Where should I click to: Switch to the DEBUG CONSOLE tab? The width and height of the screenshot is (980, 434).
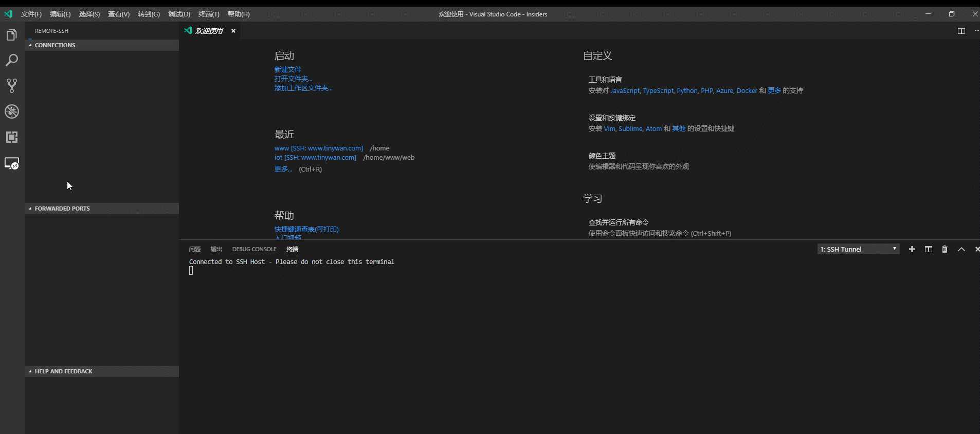(254, 249)
